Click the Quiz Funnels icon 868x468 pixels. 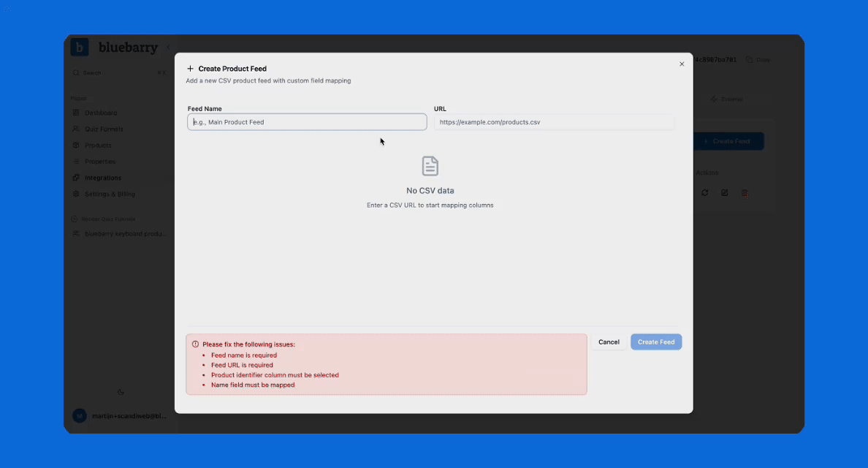pos(76,129)
